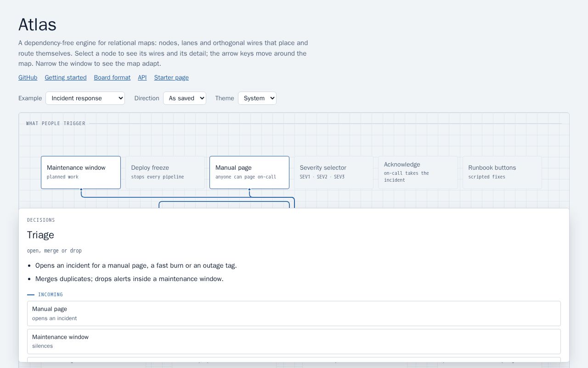Select the Runbook buttons node
Image resolution: width=588 pixels, height=368 pixels.
503,172
